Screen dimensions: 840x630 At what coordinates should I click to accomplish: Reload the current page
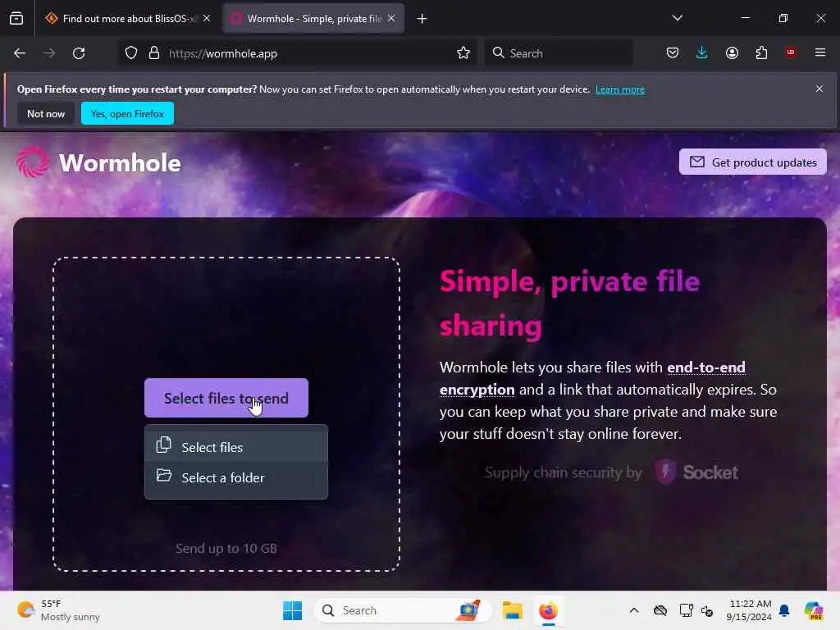tap(79, 53)
